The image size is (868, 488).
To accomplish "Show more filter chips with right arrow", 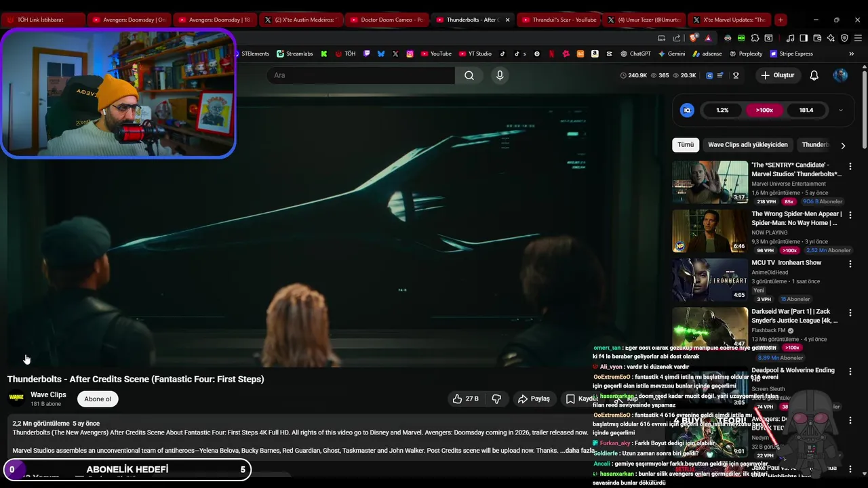I will (x=843, y=145).
